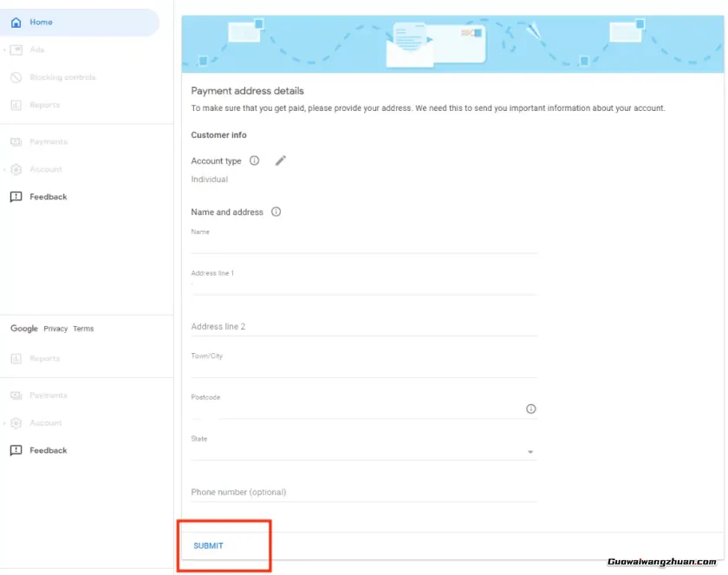Focus the Address line 2 field
This screenshot has height=575, width=728.
(364, 326)
